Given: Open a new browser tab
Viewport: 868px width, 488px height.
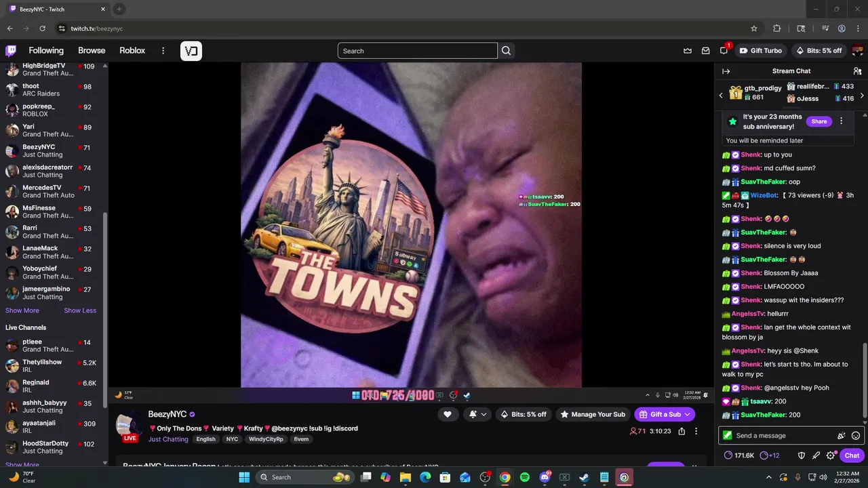Looking at the screenshot, I should click(119, 9).
